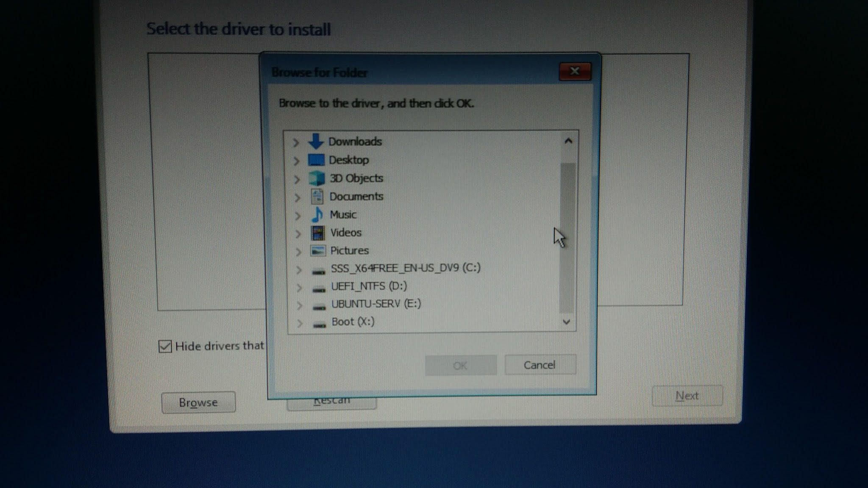Expand the Downloads tree node
The image size is (868, 488).
tap(296, 142)
